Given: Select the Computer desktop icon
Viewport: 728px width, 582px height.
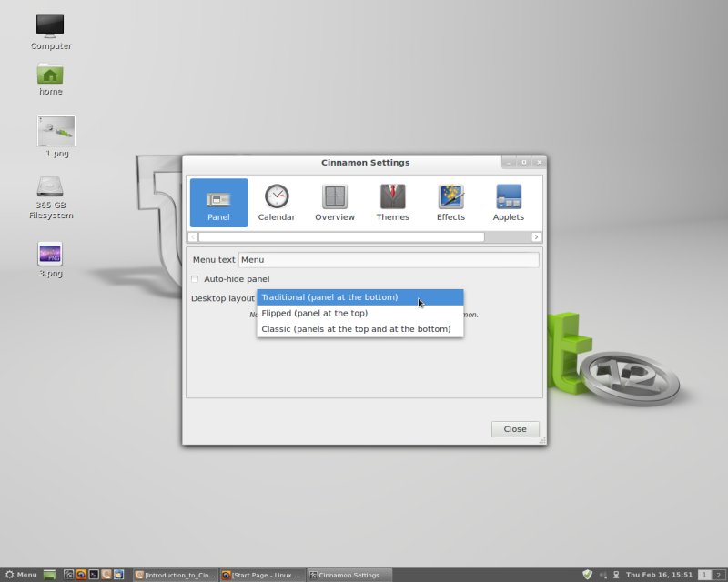Looking at the screenshot, I should 51,32.
